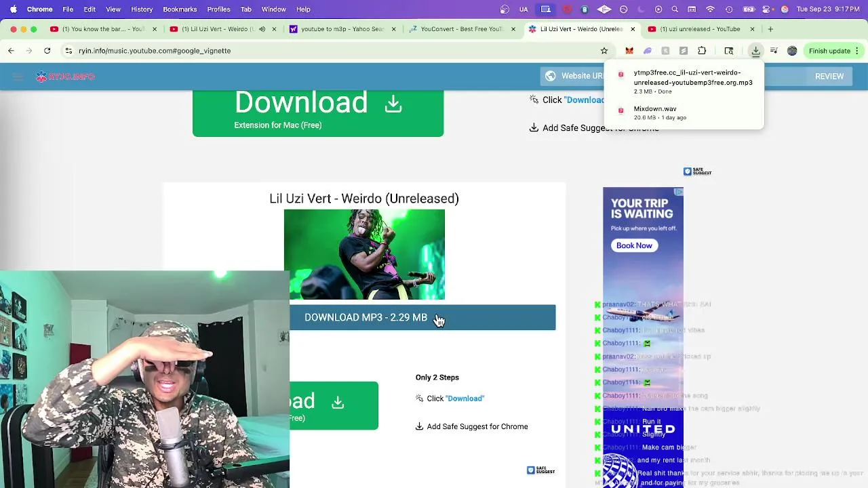Click the RYIN.INFO site logo
This screenshot has width=868, height=488.
(66, 77)
